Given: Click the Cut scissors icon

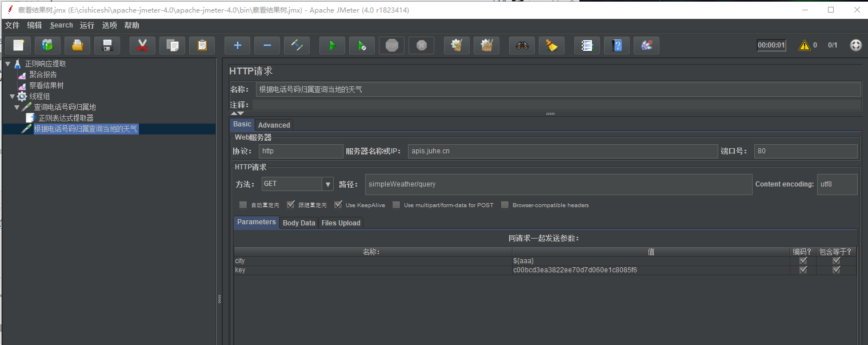Looking at the screenshot, I should click(142, 45).
